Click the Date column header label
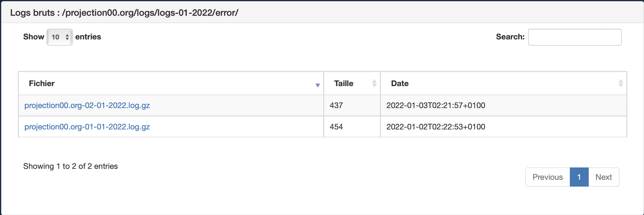 (x=400, y=83)
